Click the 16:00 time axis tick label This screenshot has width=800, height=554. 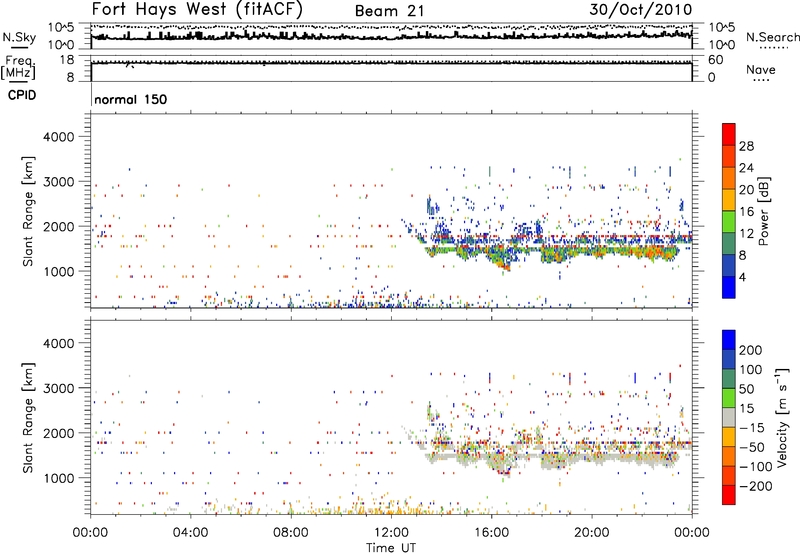pos(491,533)
